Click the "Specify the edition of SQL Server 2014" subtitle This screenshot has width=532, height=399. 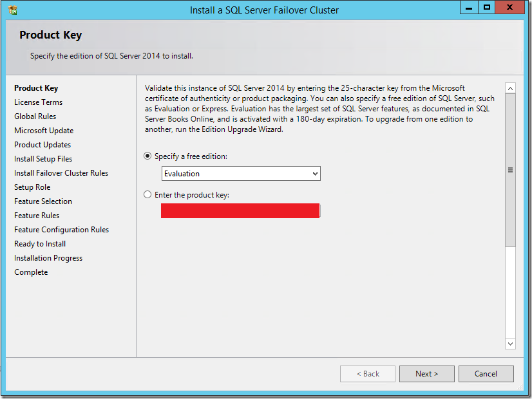[111, 56]
